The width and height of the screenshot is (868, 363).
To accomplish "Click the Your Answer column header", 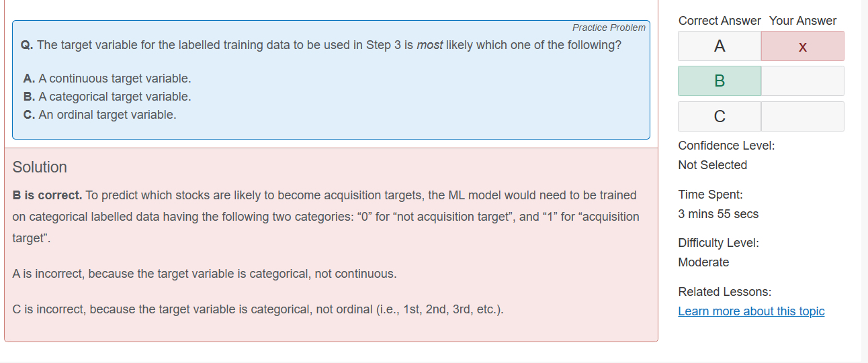I will tap(803, 21).
